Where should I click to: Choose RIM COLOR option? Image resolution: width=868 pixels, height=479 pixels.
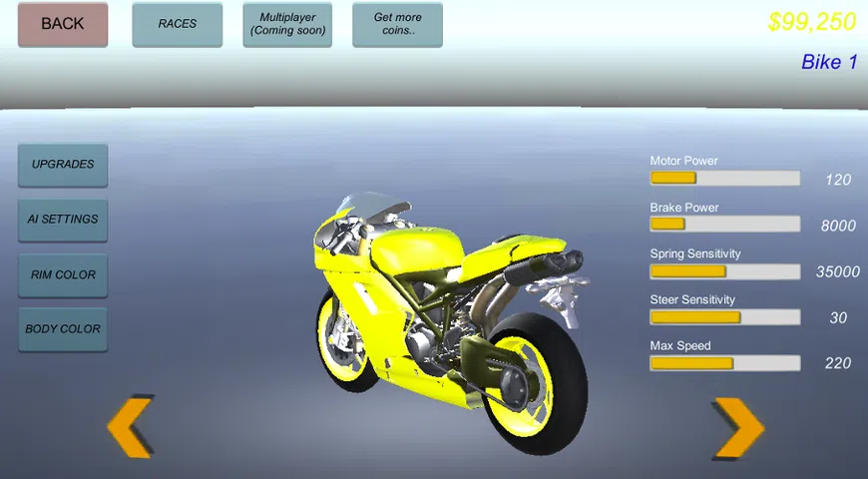click(x=63, y=274)
